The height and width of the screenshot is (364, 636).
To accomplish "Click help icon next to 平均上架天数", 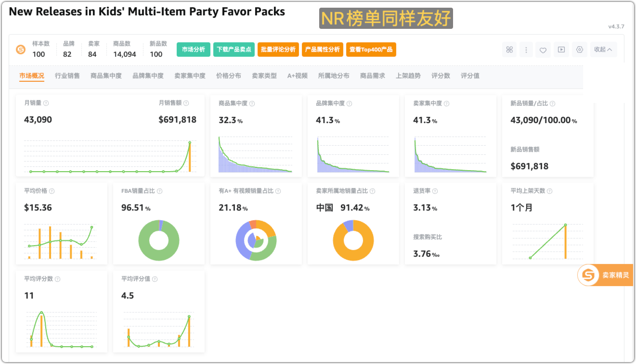I will (x=550, y=191).
